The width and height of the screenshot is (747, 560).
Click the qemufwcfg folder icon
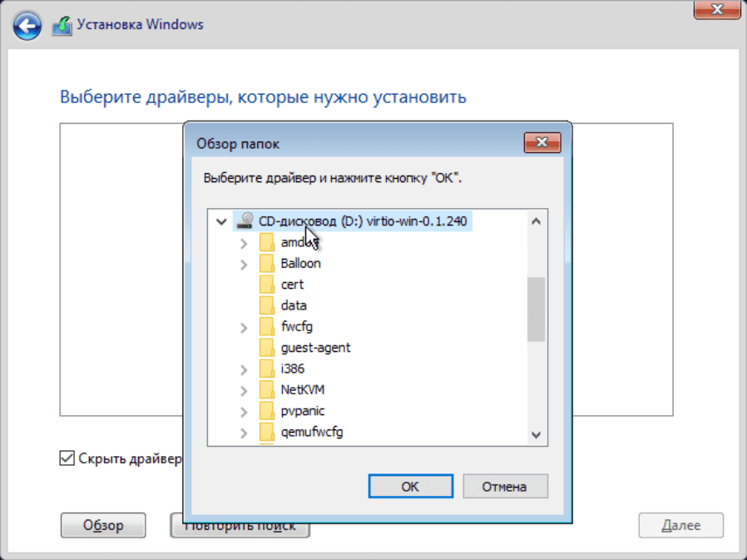coord(267,432)
